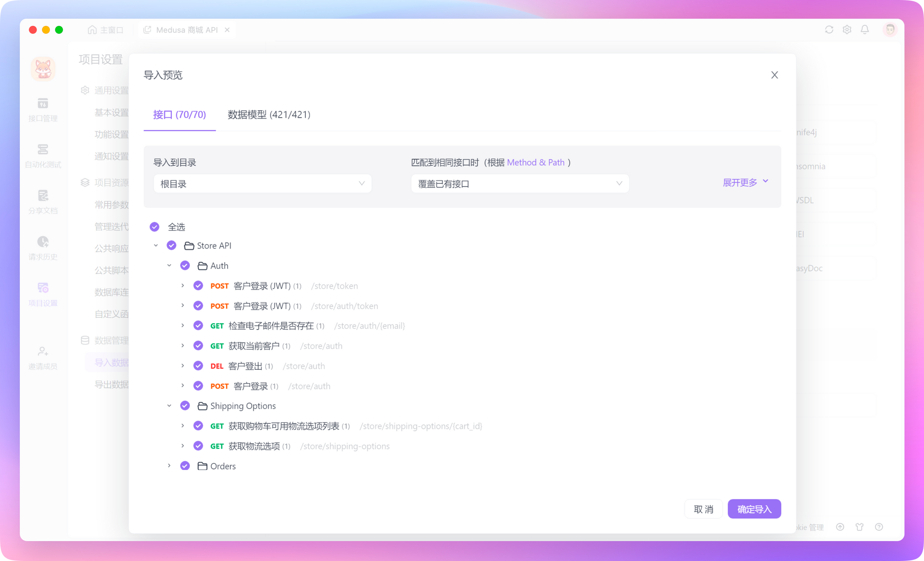Click the help question mark icon at bottom

point(879,527)
